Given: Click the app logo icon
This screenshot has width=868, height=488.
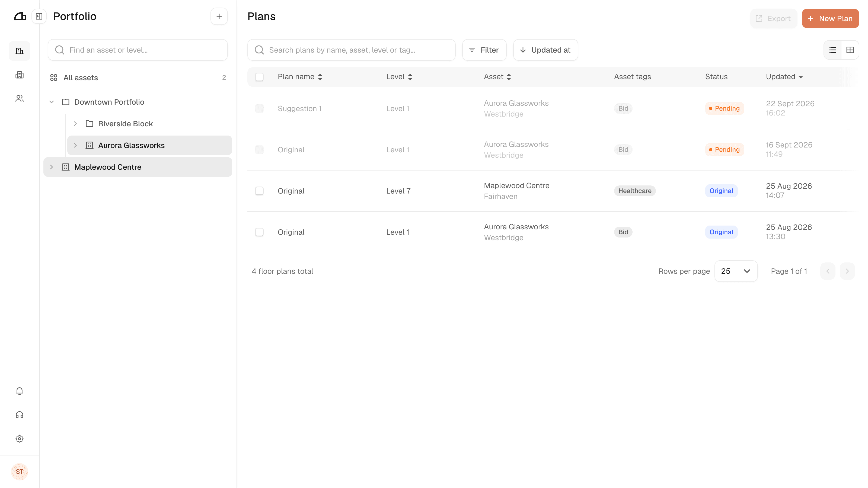Looking at the screenshot, I should point(20,16).
